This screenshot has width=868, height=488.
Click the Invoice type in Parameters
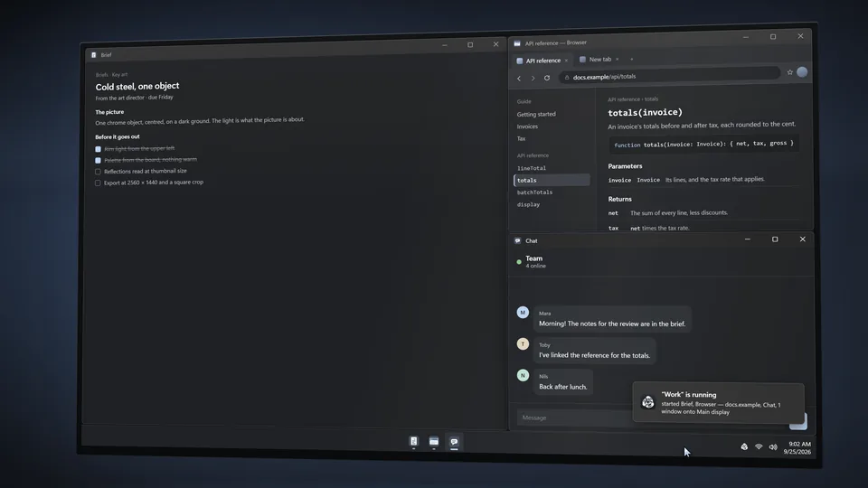click(647, 180)
